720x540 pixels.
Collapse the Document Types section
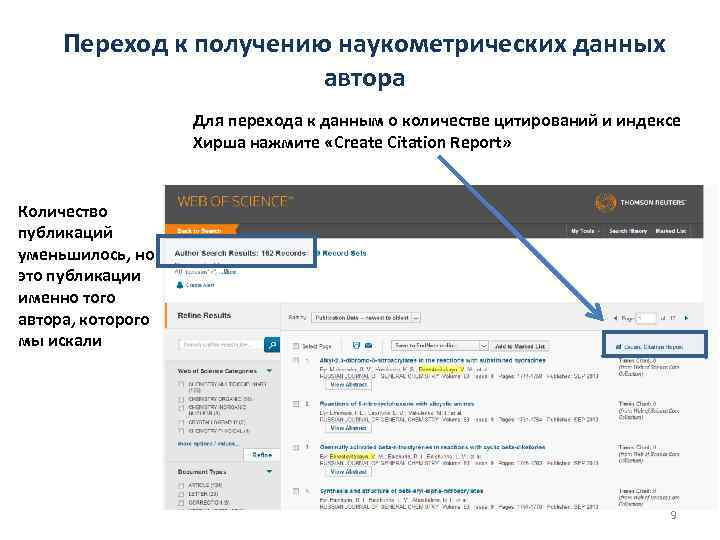(x=270, y=471)
